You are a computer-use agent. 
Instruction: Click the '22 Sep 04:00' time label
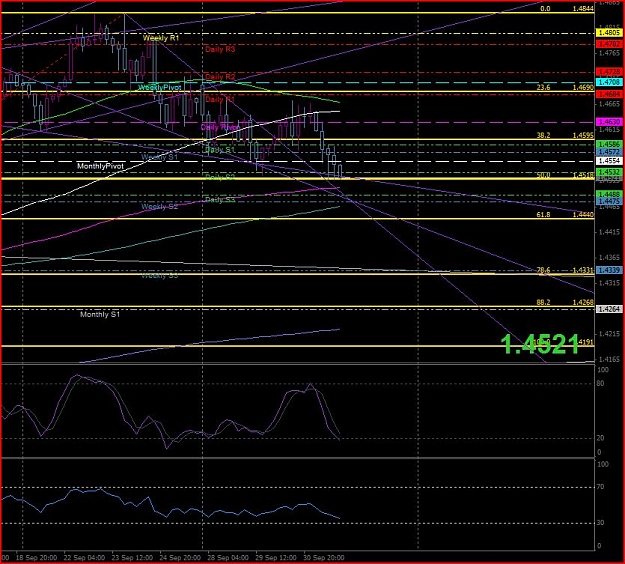[84, 558]
